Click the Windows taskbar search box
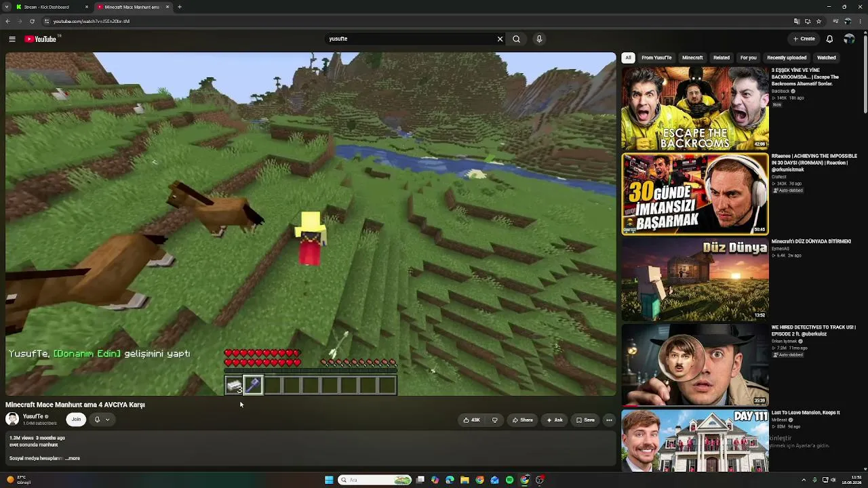This screenshot has width=868, height=488. (375, 480)
